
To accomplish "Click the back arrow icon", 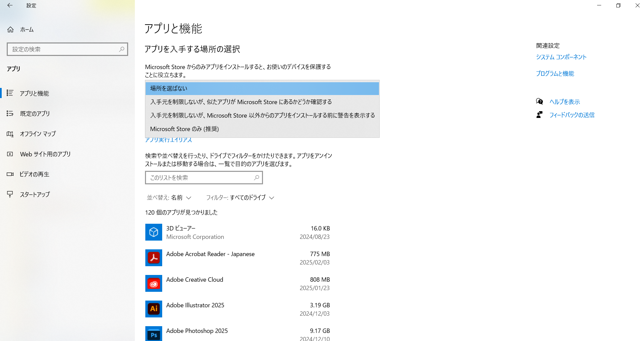I will [10, 5].
